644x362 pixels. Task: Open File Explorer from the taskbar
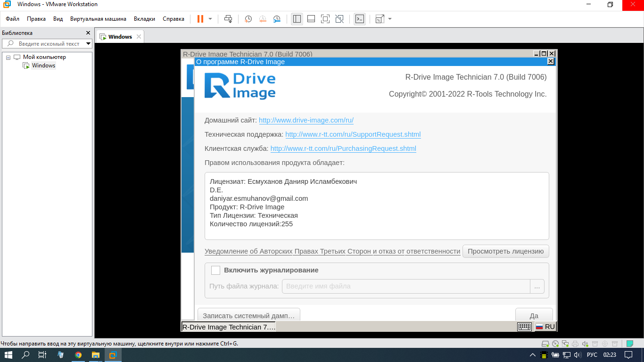point(95,355)
